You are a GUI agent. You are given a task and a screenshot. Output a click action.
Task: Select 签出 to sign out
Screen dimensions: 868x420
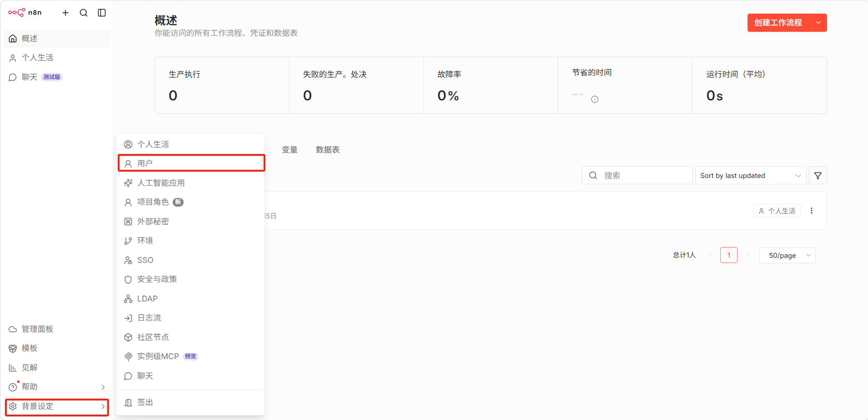191,402
